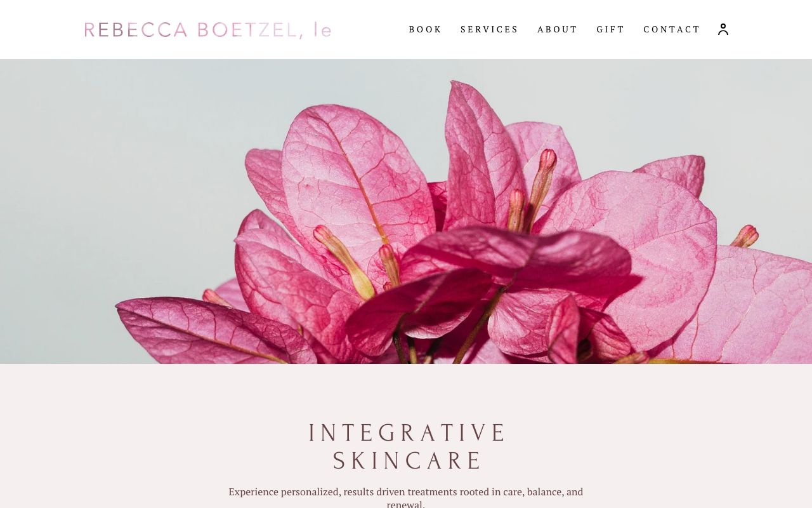Open the GIFT navigation link
Viewport: 812px width, 508px height.
coord(610,29)
